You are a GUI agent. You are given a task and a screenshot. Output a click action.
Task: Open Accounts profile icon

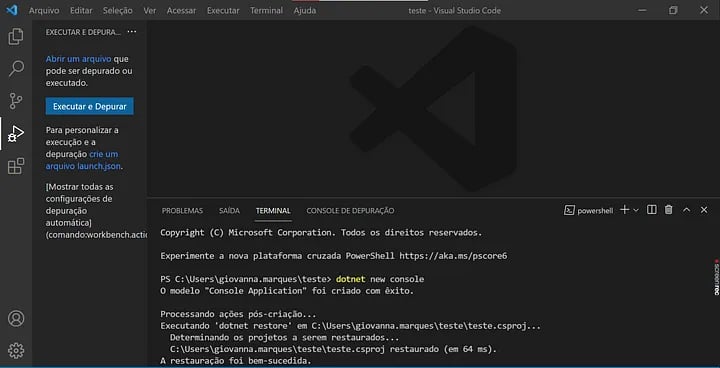click(x=16, y=318)
